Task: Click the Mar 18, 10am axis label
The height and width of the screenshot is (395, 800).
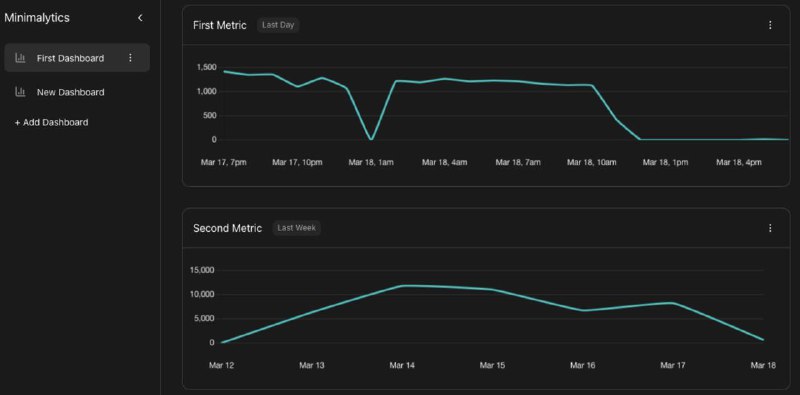Action: point(592,162)
